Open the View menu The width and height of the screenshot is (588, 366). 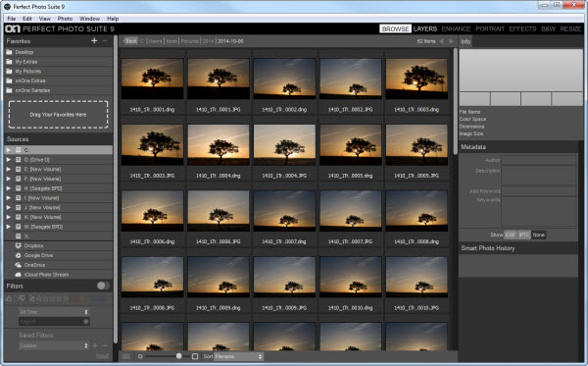pos(45,19)
